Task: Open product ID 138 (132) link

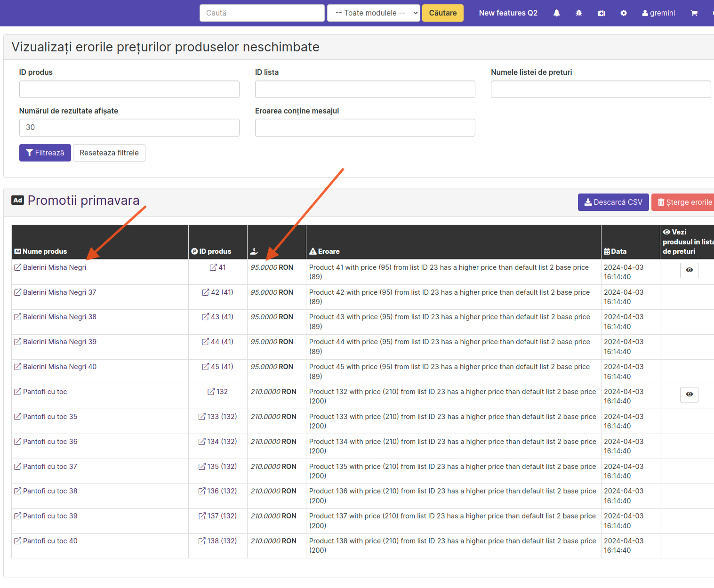Action: 218,541
